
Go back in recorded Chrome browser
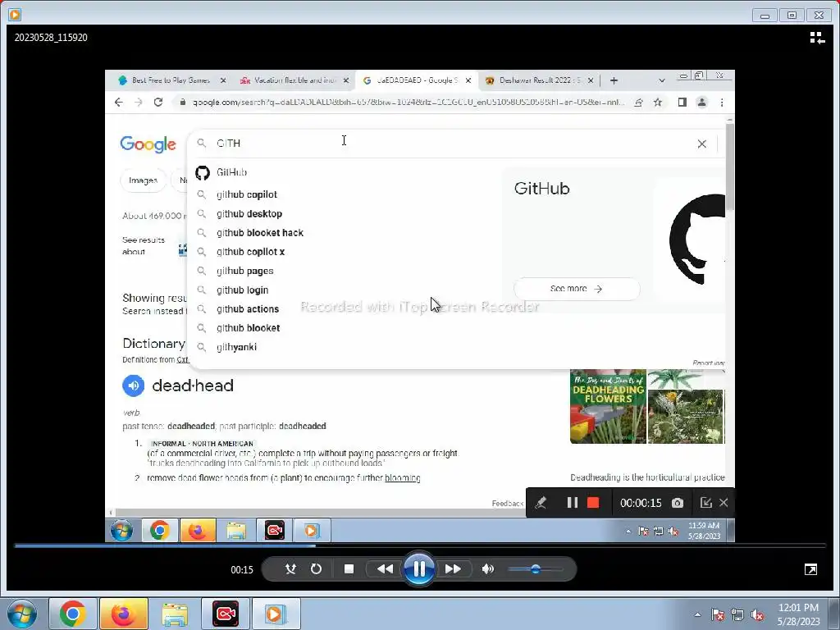pyautogui.click(x=119, y=103)
